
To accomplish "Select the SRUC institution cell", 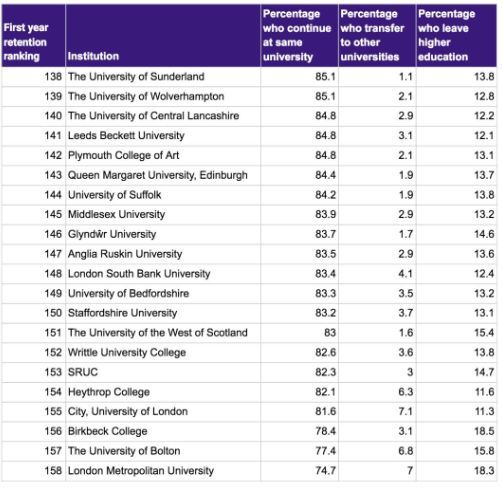I will click(x=163, y=372).
